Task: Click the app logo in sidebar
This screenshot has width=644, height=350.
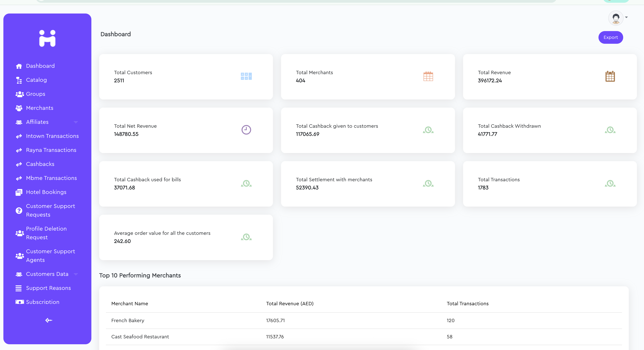Action: tap(47, 39)
